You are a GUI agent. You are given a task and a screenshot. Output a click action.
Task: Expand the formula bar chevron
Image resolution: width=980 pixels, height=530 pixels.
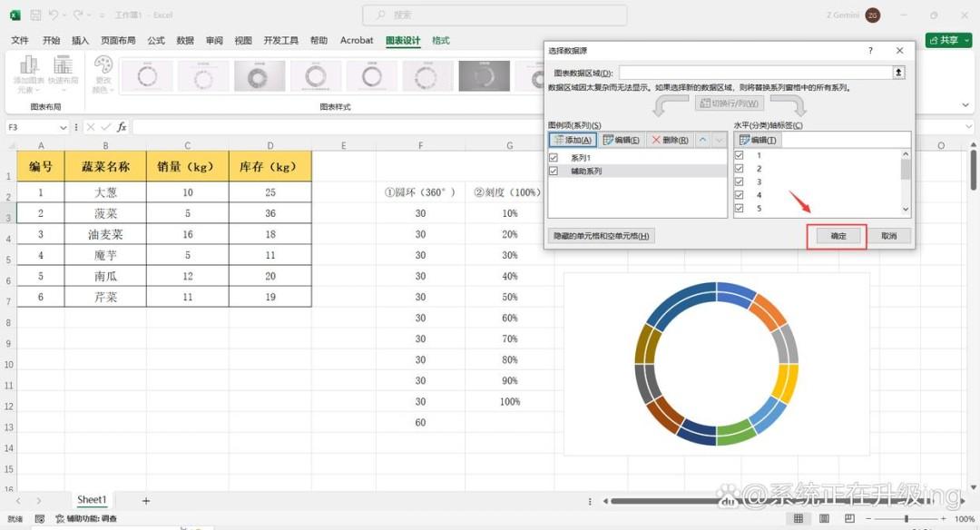point(969,127)
